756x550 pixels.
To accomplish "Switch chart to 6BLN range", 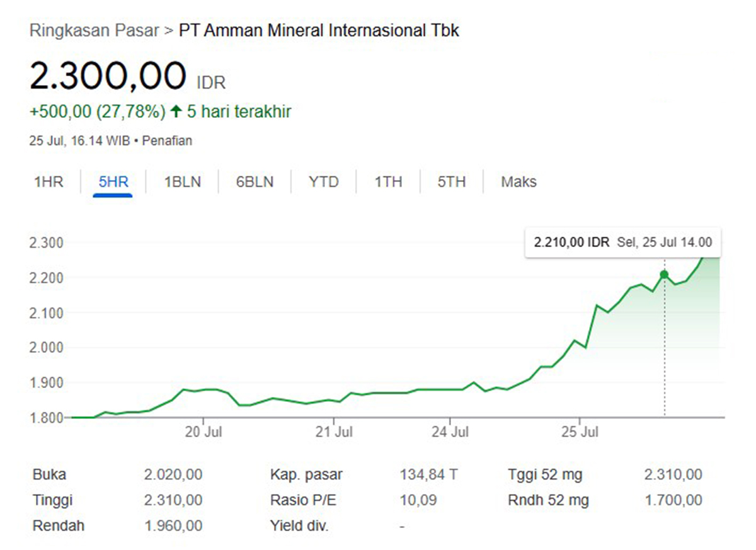I will click(x=255, y=182).
